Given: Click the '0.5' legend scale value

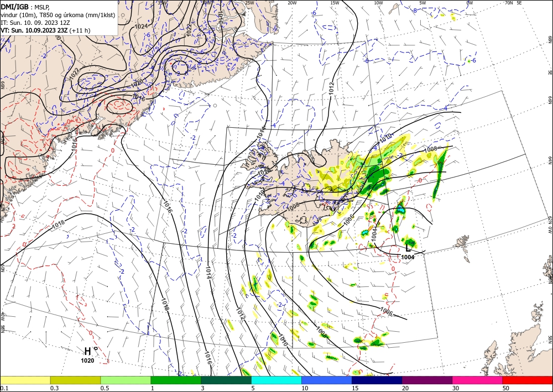Looking at the screenshot, I should click(x=104, y=388).
